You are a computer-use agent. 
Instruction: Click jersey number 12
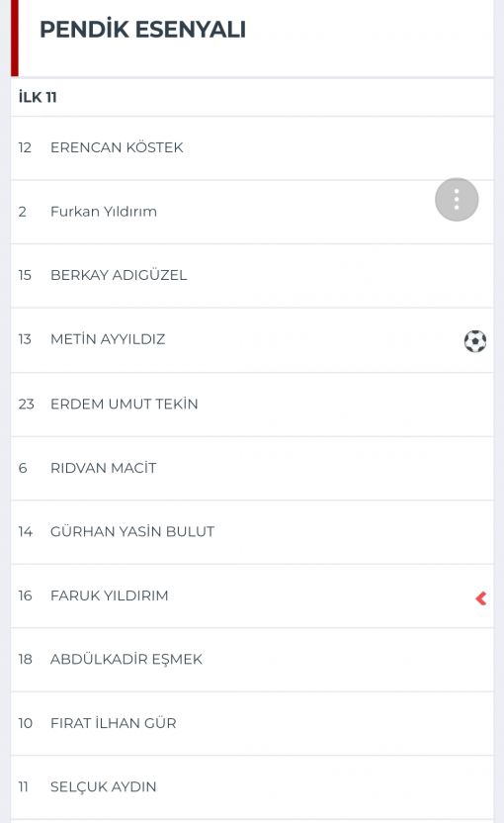(25, 147)
